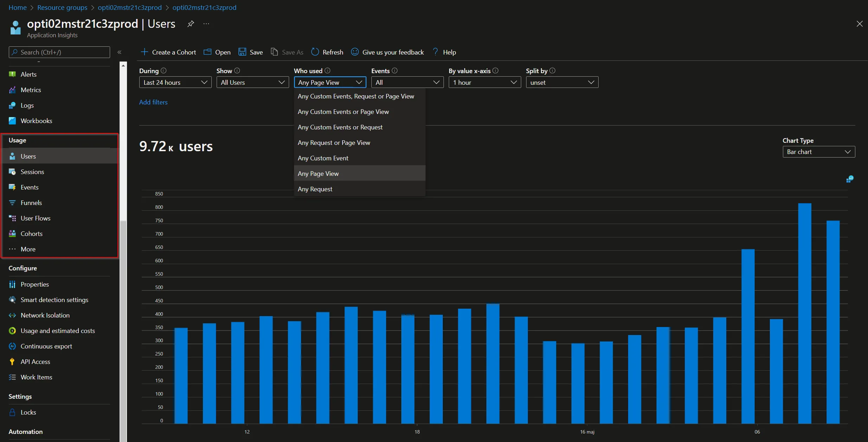
Task: Click the Events icon under Usage
Action: [x=12, y=187]
